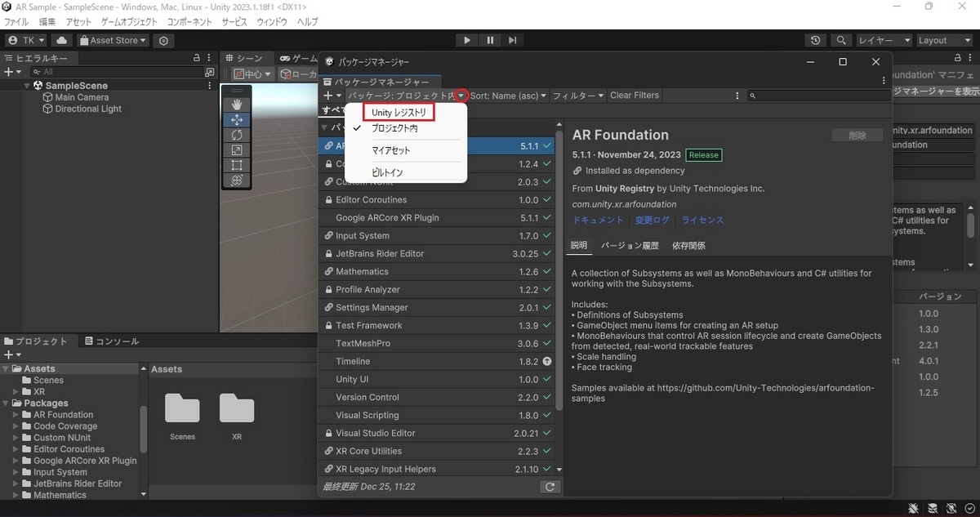Expand the XR folder in Assets
Screen dimensions: 980x517
point(16,392)
